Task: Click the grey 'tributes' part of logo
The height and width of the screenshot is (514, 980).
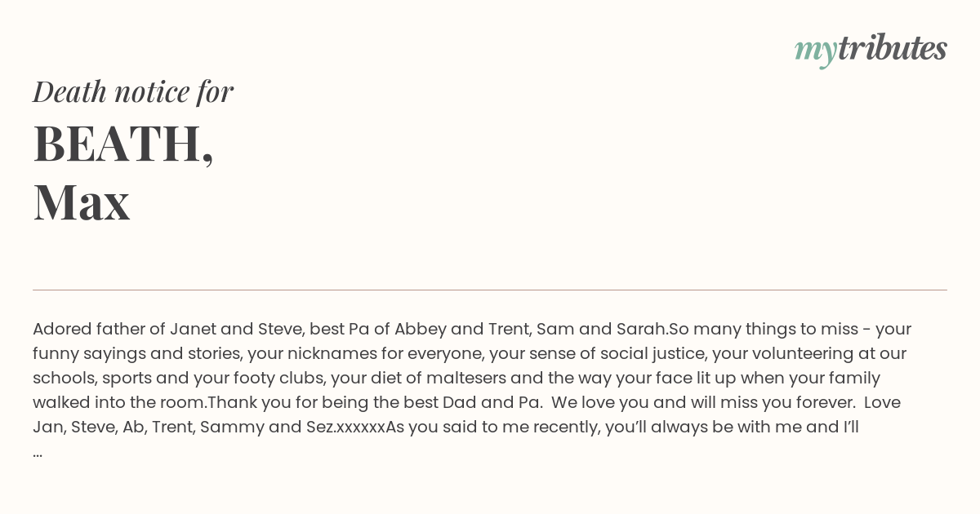Action: click(x=892, y=48)
